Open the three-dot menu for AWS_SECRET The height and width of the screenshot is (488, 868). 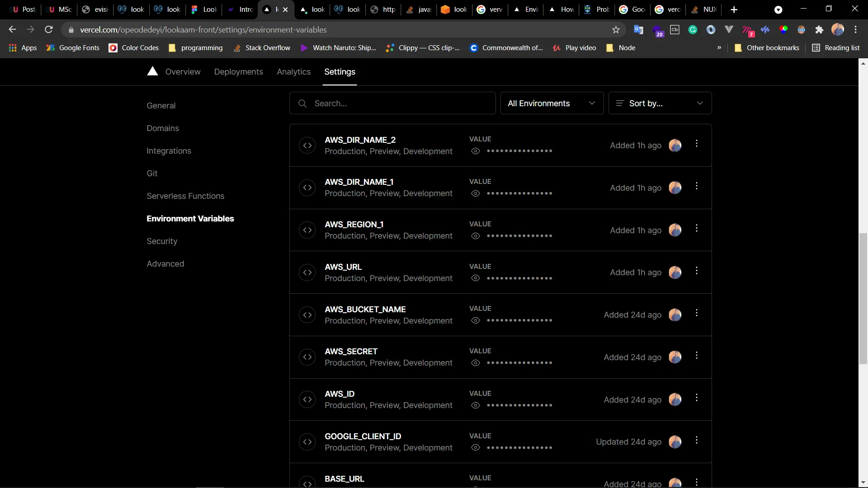696,356
